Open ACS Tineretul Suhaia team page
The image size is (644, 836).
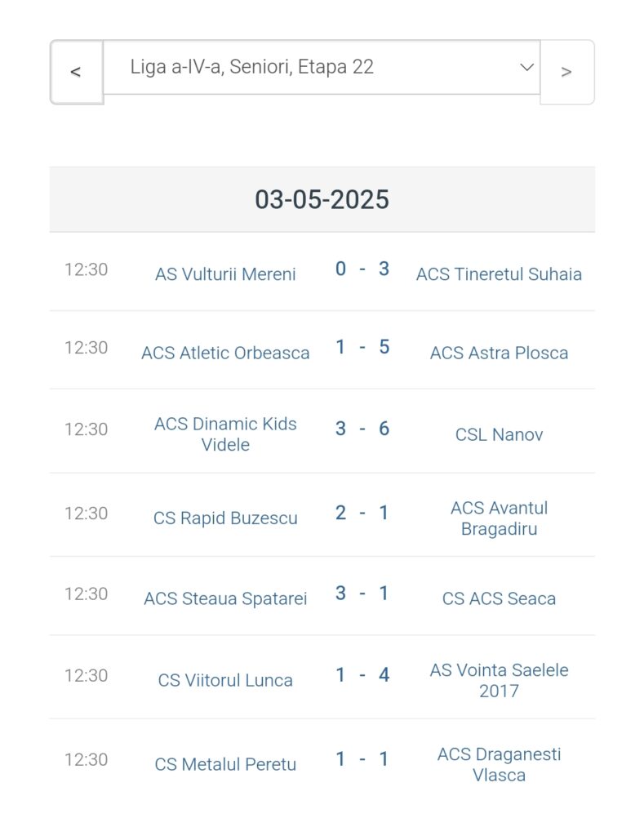pos(499,274)
